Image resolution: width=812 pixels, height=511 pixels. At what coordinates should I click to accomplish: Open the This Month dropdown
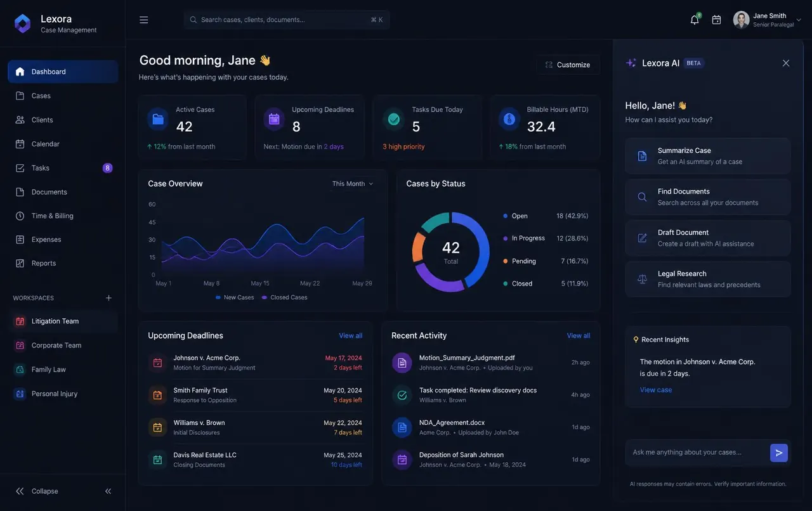pyautogui.click(x=353, y=184)
